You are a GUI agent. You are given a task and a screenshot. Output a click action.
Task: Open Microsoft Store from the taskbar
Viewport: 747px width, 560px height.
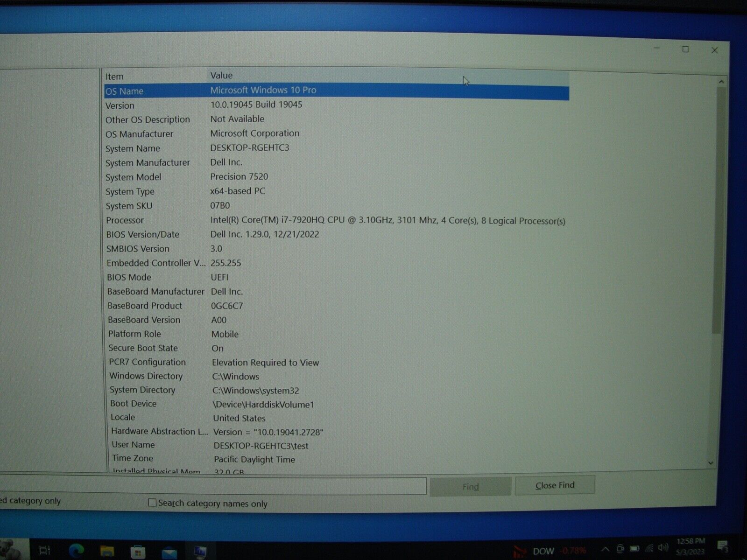[138, 552]
